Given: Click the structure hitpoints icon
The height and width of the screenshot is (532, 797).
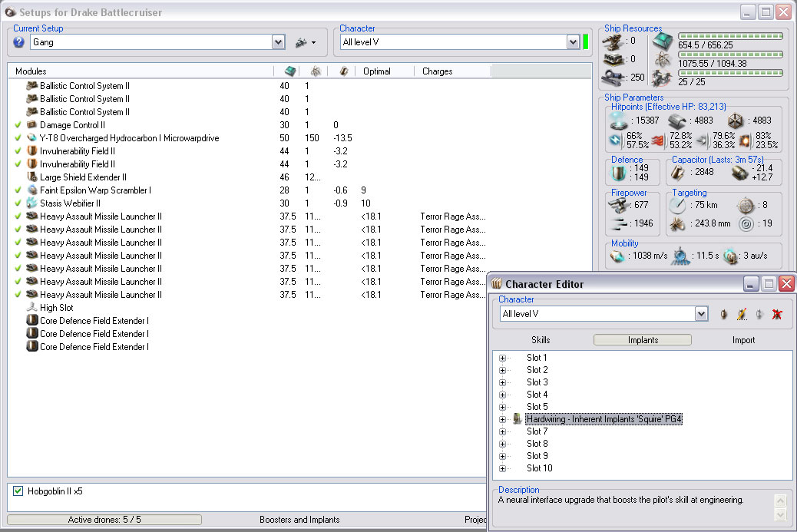Looking at the screenshot, I should coord(735,121).
